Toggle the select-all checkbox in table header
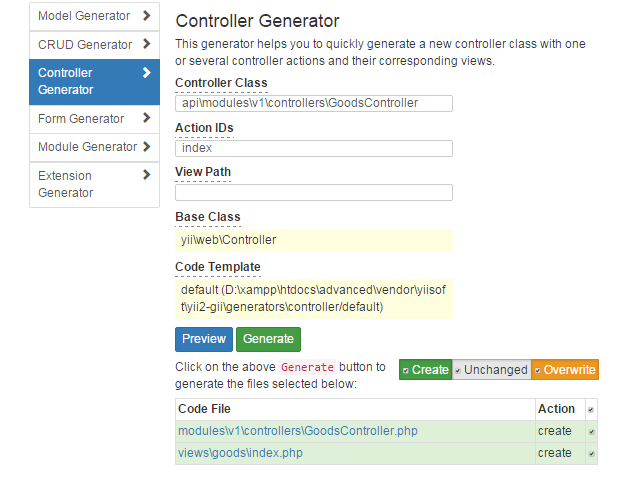This screenshot has width=621, height=487. [591, 409]
